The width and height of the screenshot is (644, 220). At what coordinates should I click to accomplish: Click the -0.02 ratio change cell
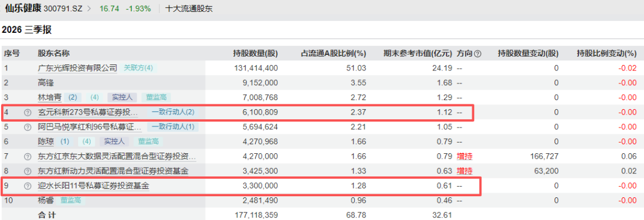tap(628, 68)
